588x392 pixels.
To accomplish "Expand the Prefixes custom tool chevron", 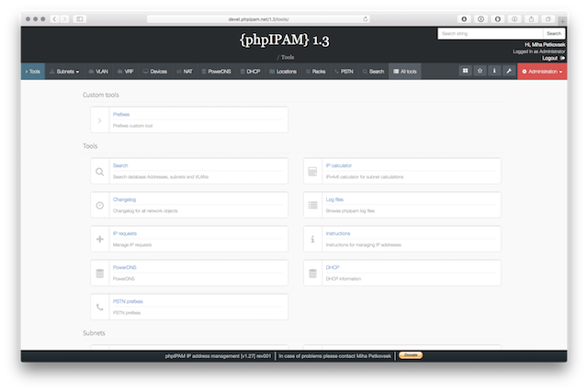I will click(x=99, y=120).
